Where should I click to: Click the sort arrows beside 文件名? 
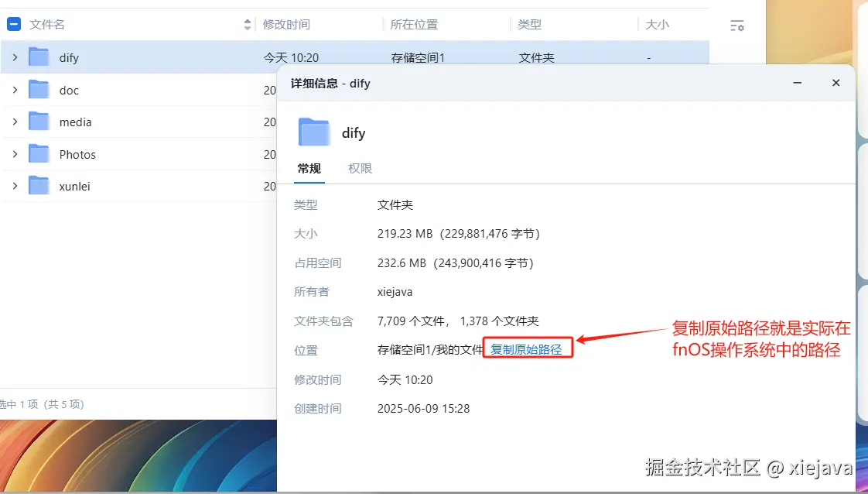point(247,24)
